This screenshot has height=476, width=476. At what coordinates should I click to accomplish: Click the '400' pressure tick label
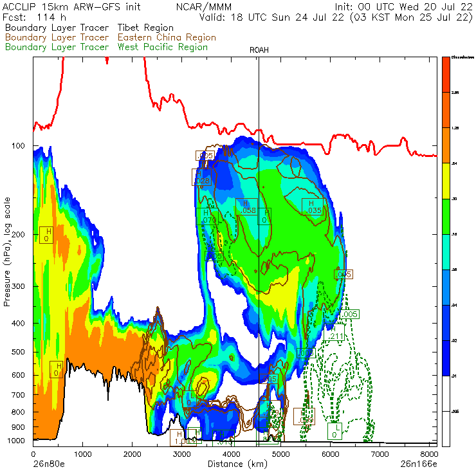click(x=18, y=324)
